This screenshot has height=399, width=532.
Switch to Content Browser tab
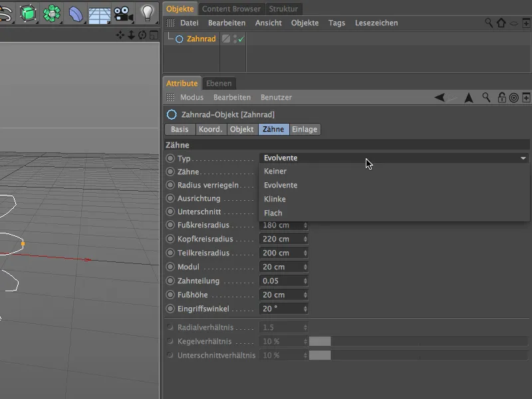[x=231, y=9]
